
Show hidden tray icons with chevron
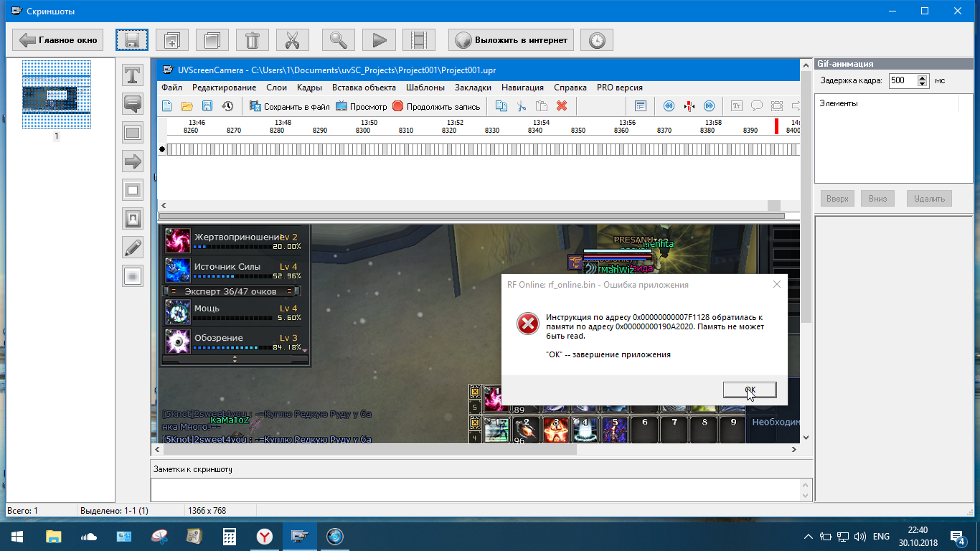tap(809, 537)
